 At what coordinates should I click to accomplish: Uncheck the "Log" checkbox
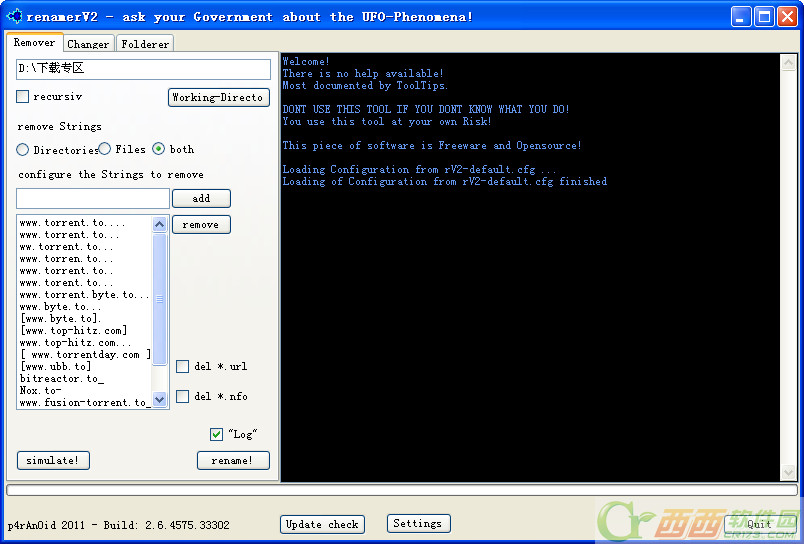pos(216,434)
